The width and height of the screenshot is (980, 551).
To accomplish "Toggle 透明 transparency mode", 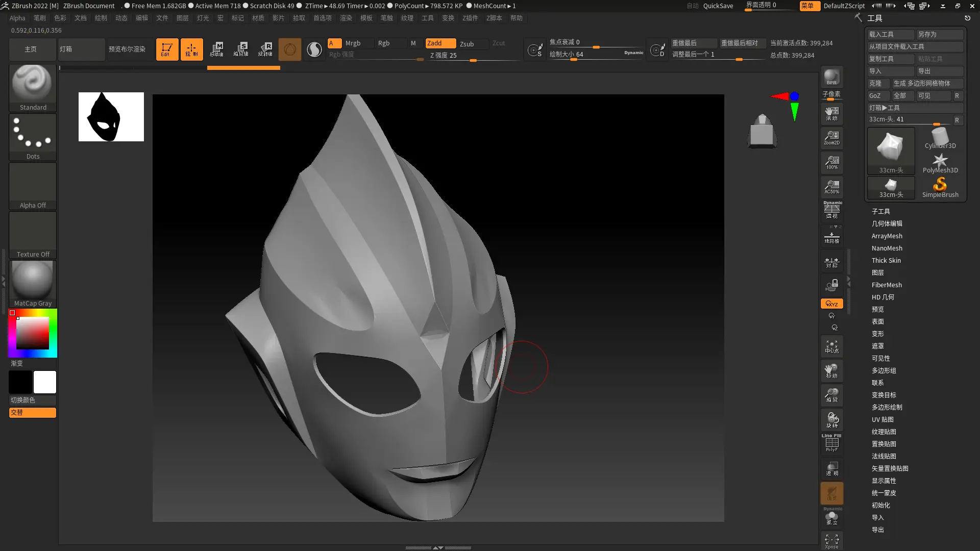I will coord(831,468).
